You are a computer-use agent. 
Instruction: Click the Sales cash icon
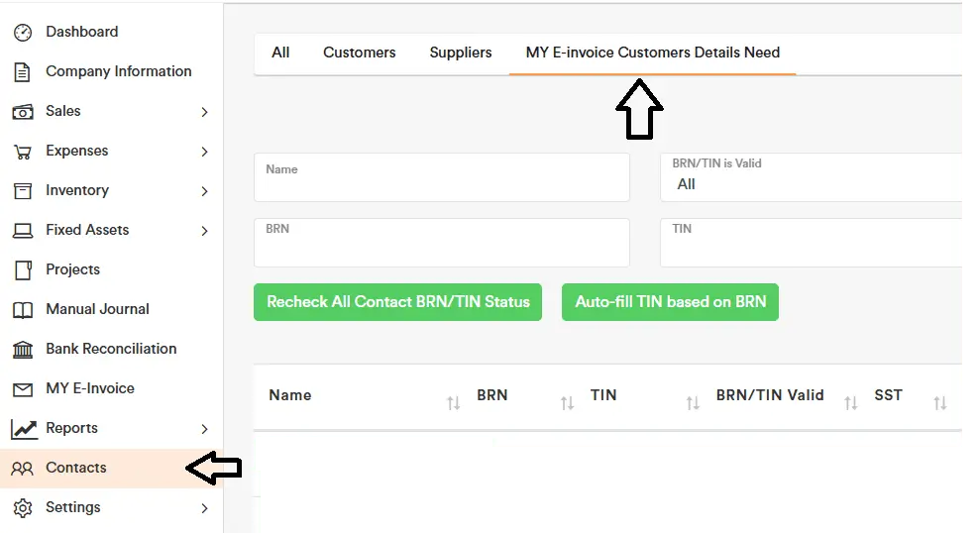point(22,112)
